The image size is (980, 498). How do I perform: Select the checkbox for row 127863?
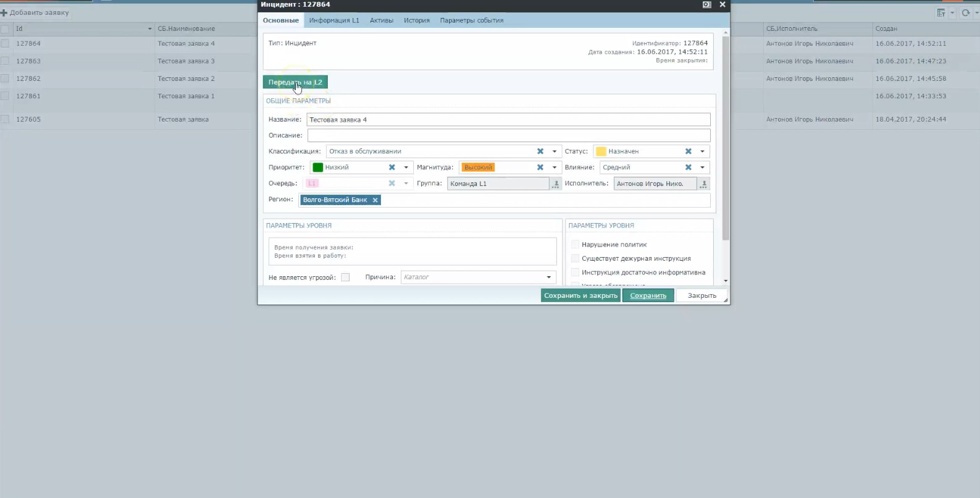point(5,61)
